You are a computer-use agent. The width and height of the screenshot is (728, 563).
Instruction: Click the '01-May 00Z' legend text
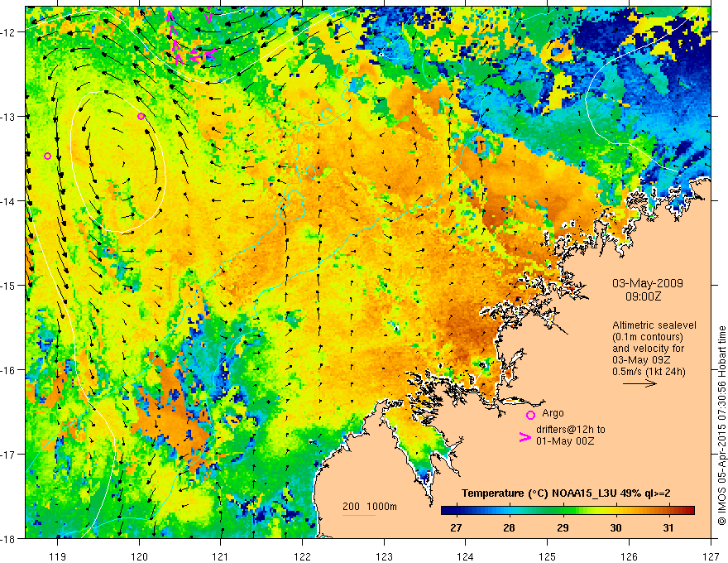click(565, 440)
